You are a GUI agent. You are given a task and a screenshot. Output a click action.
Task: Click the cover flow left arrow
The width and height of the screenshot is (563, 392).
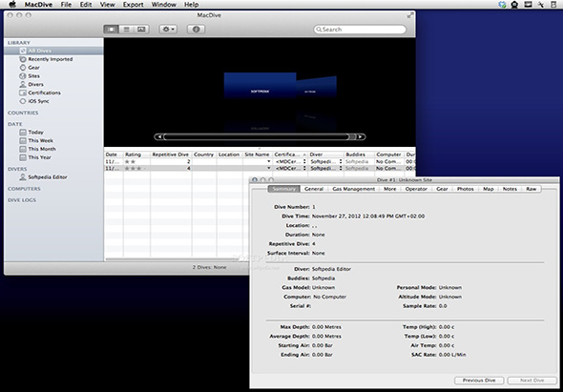(159, 136)
